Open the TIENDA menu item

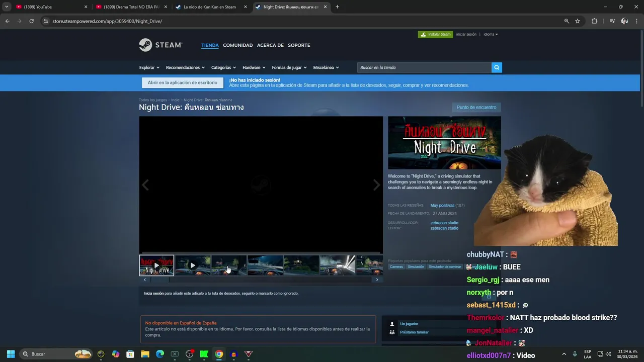point(210,45)
